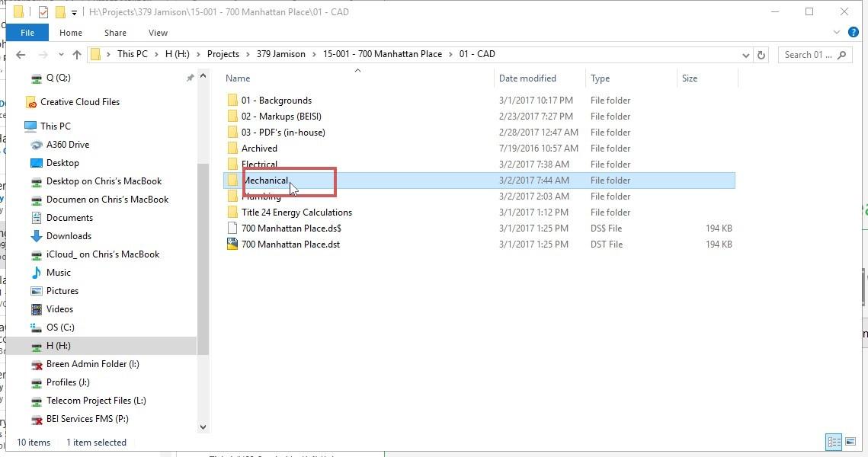Select 700 Manhattan Place.ds$ file
This screenshot has width=868, height=457.
tap(291, 228)
